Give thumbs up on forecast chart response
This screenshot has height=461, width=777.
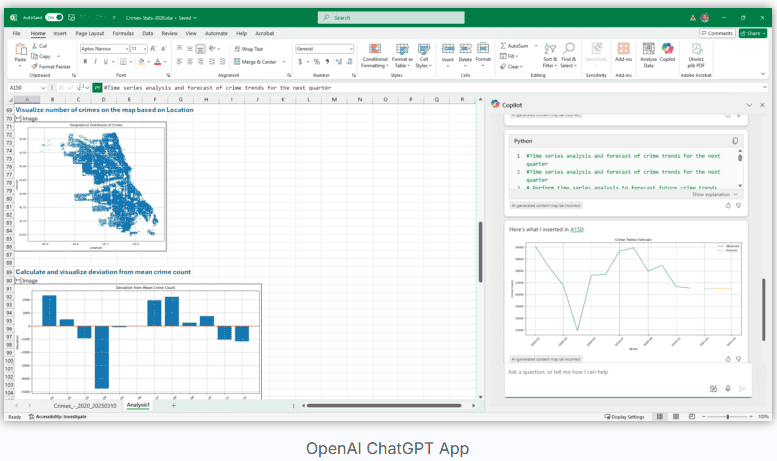pyautogui.click(x=727, y=358)
